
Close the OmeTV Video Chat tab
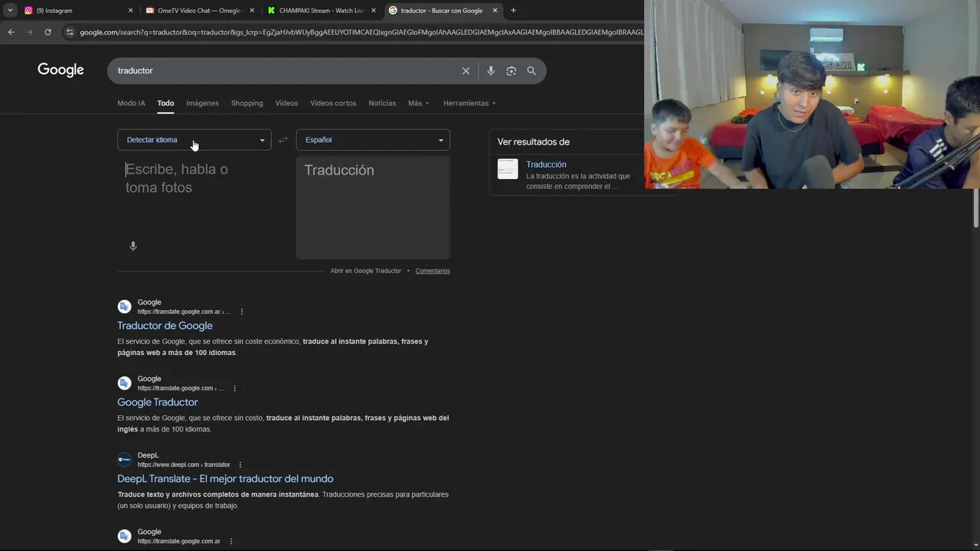coord(252,11)
